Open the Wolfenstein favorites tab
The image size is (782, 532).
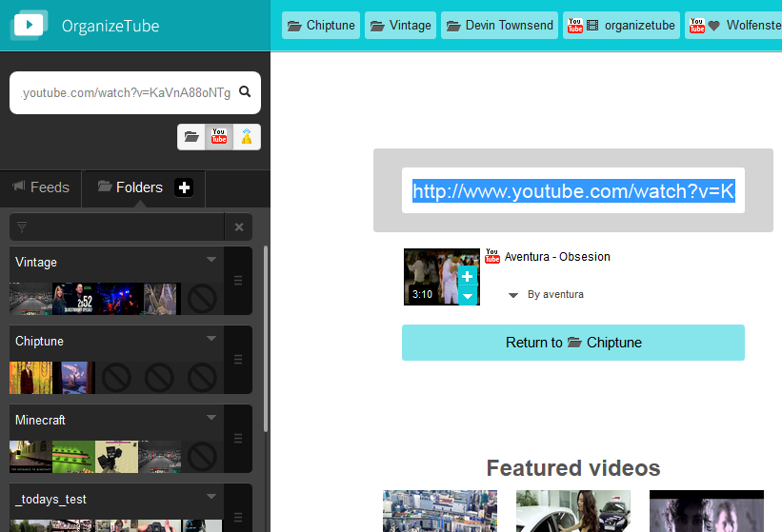(x=733, y=25)
